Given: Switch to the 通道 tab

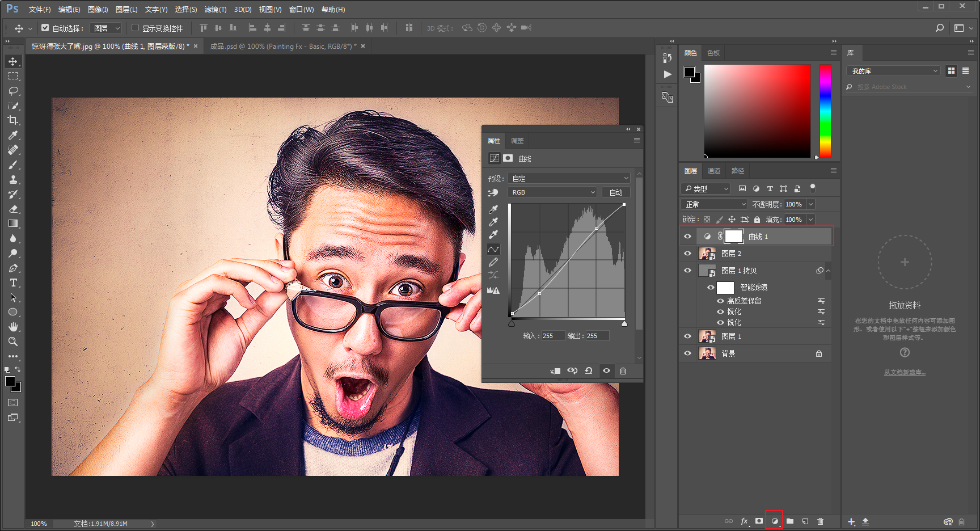Looking at the screenshot, I should click(x=713, y=171).
